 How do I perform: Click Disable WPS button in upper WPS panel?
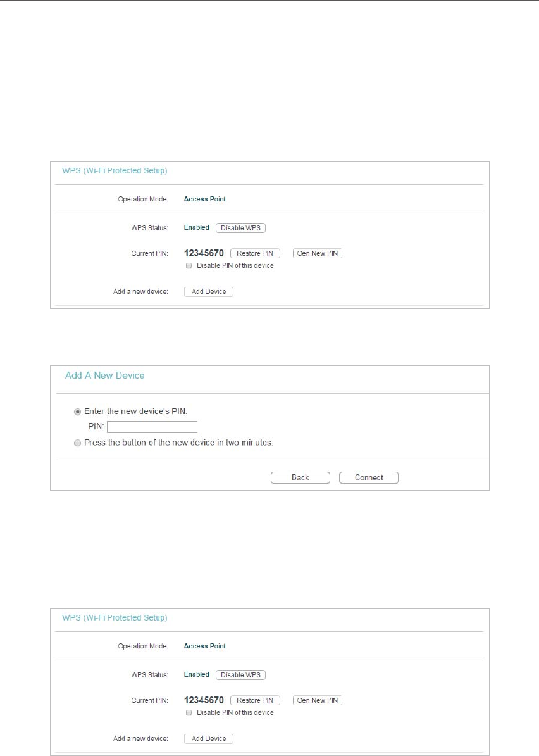click(x=240, y=228)
